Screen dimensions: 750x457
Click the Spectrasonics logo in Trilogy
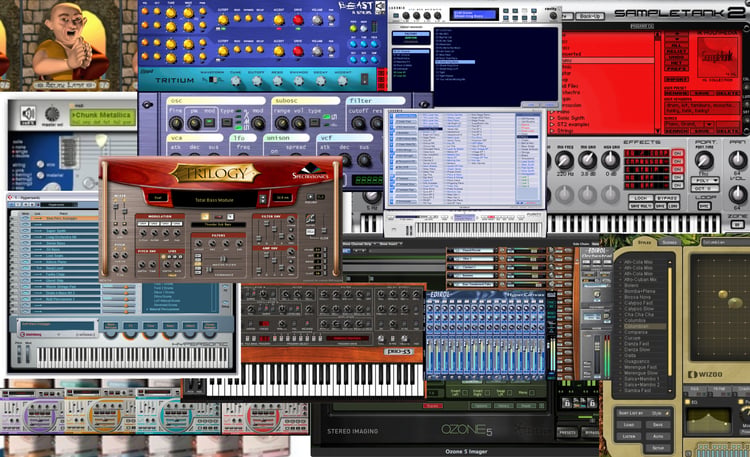pyautogui.click(x=310, y=172)
